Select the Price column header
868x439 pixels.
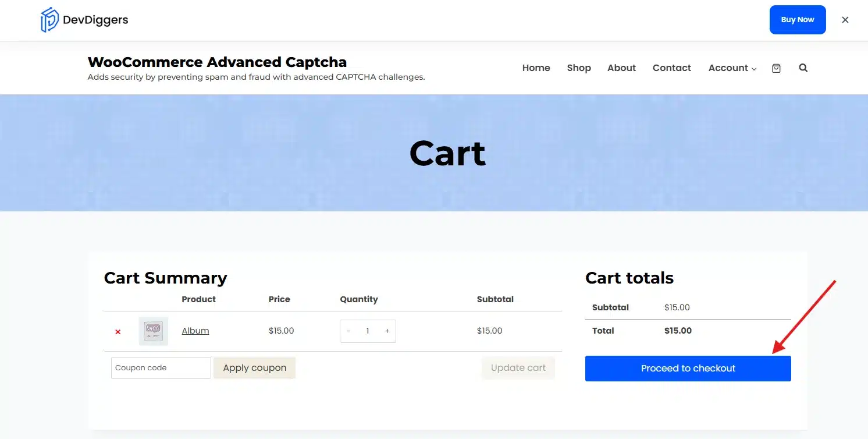coord(279,299)
